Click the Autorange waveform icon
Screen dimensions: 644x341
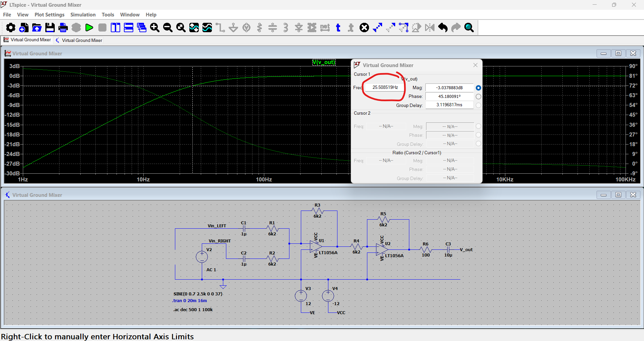[x=194, y=27]
